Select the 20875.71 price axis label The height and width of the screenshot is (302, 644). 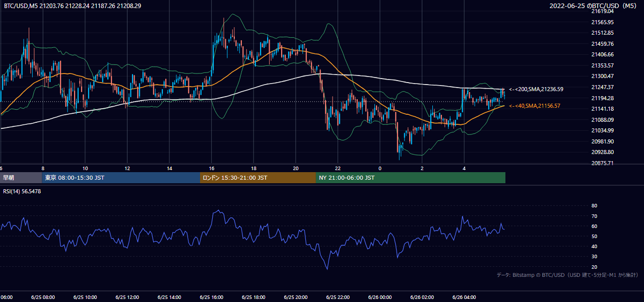tap(602, 163)
